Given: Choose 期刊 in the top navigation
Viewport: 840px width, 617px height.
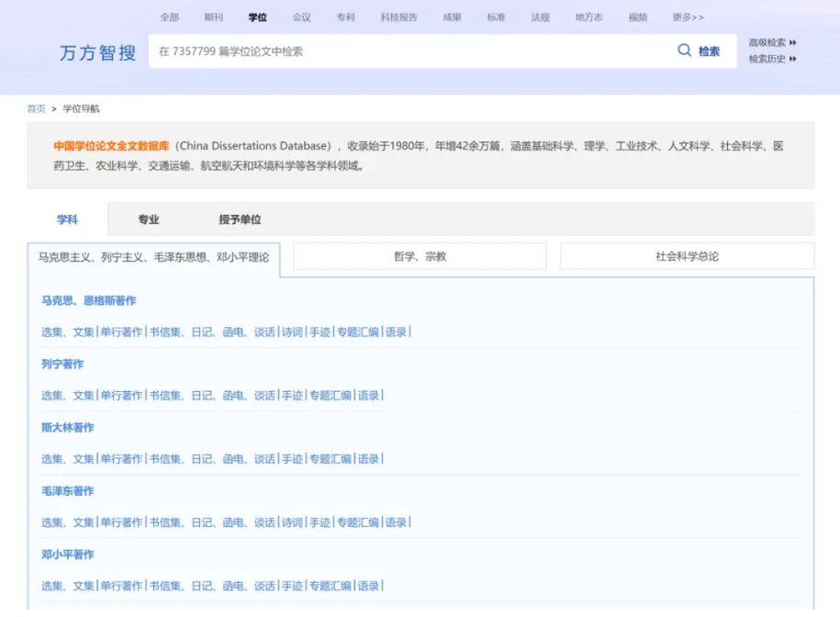Looking at the screenshot, I should pyautogui.click(x=213, y=17).
